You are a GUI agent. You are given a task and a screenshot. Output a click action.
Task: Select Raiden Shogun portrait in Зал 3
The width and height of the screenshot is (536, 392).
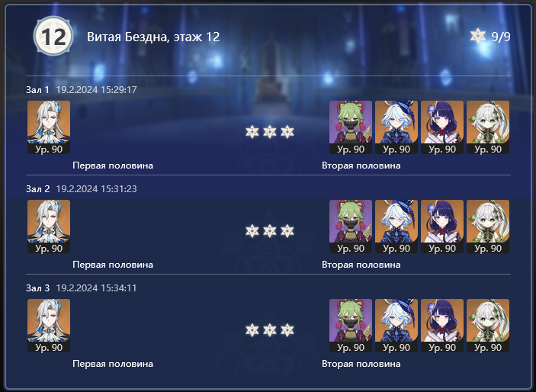tap(442, 326)
